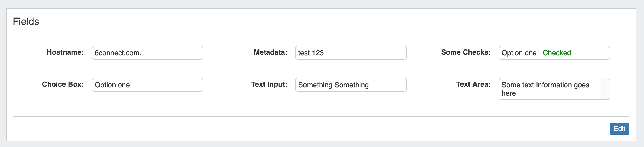The image size is (644, 147).
Task: Click the Text Area scrollbar track
Action: click(605, 89)
